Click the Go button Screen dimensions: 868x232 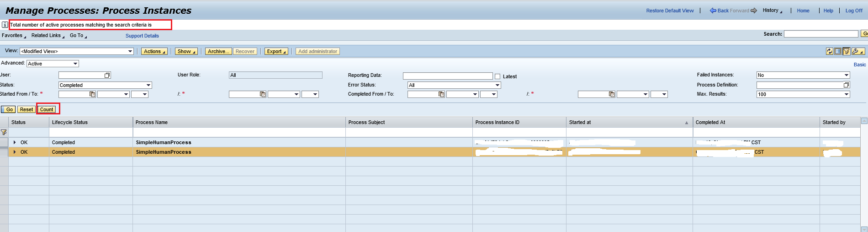pos(9,109)
